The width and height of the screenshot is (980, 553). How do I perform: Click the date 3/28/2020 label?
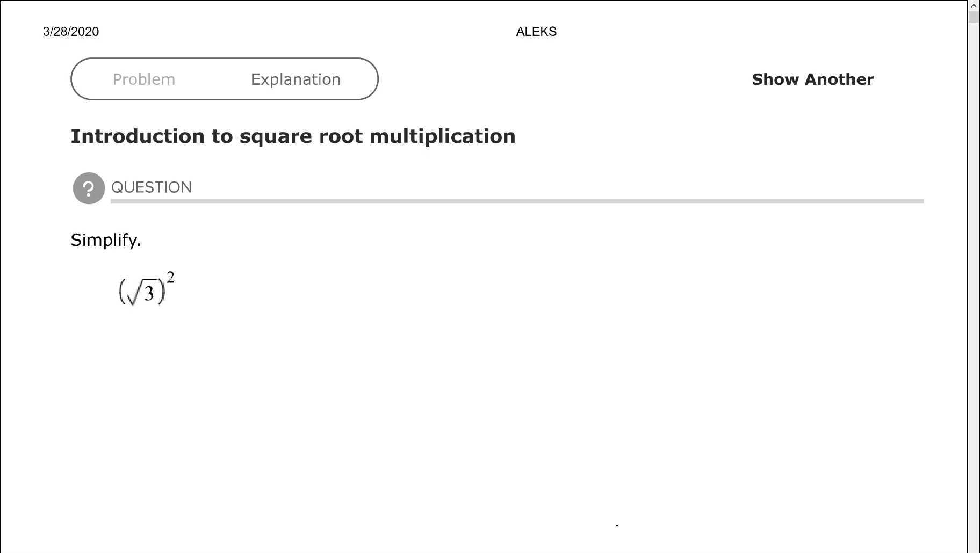70,32
